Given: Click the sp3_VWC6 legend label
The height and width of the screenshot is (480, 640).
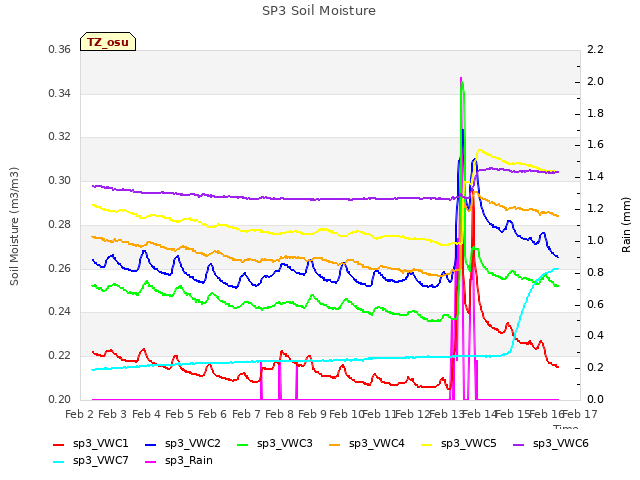Looking at the screenshot, I should tap(561, 443).
